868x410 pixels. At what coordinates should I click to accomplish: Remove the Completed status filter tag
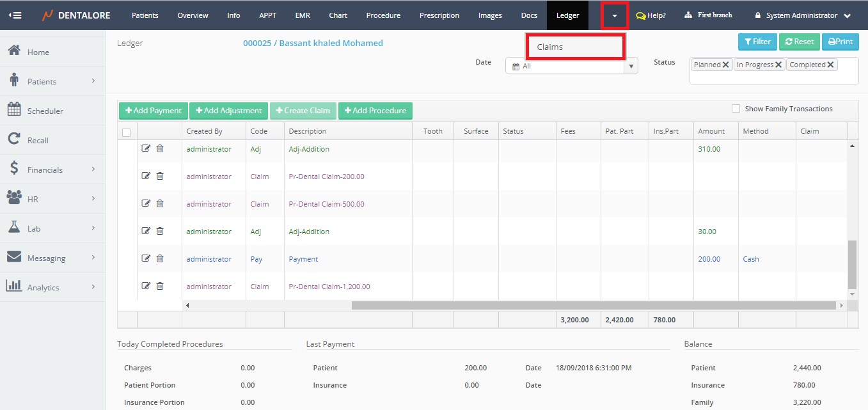[830, 65]
